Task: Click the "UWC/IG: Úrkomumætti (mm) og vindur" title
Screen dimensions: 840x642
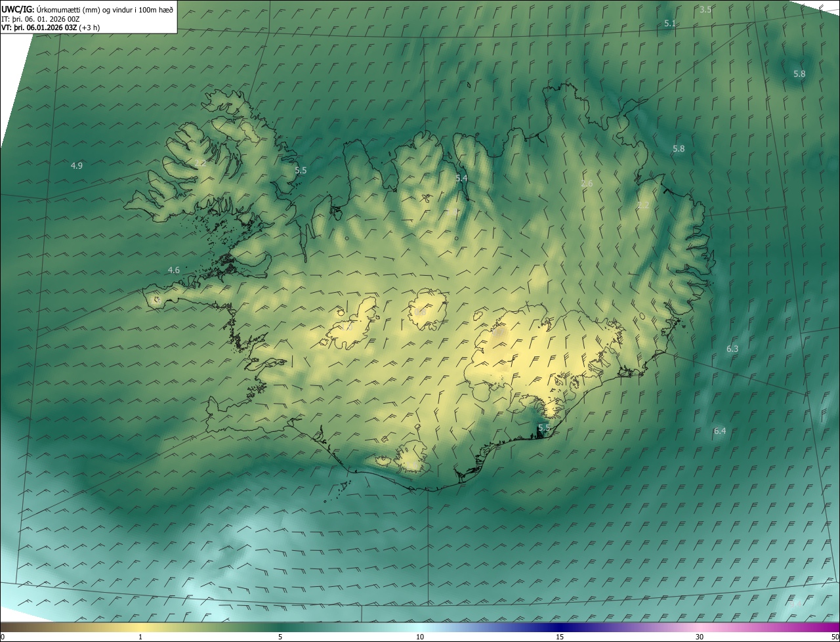Action: [x=87, y=9]
